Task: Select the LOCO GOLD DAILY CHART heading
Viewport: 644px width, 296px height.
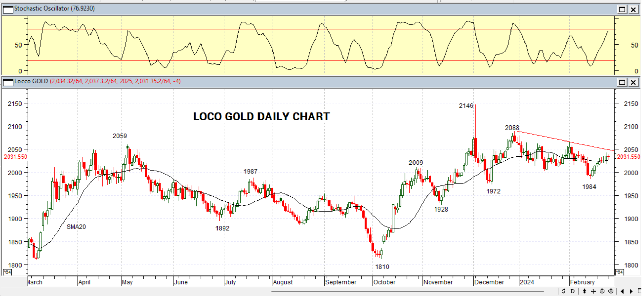Action: point(262,117)
